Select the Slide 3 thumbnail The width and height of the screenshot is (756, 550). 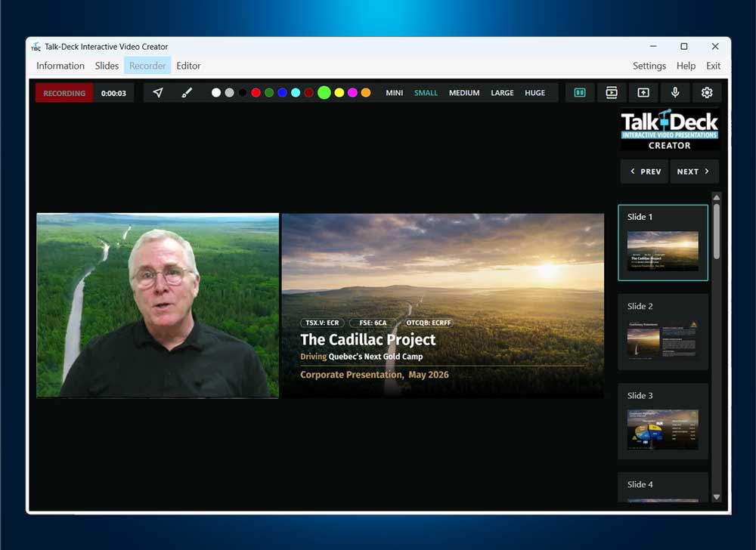[x=663, y=422]
